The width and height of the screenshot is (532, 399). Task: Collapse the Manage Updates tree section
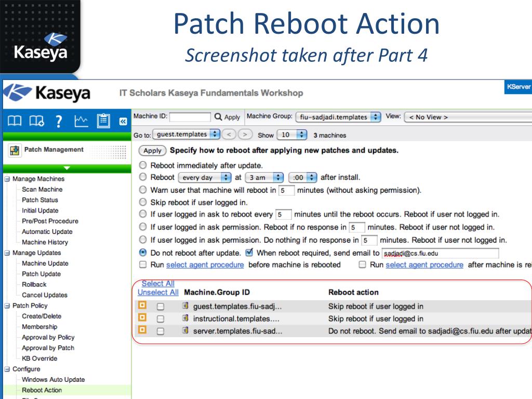coord(7,253)
